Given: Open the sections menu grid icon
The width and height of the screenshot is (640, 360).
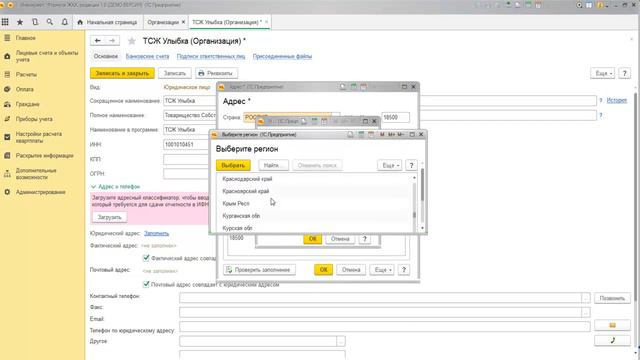Looking at the screenshot, I should point(5,22).
